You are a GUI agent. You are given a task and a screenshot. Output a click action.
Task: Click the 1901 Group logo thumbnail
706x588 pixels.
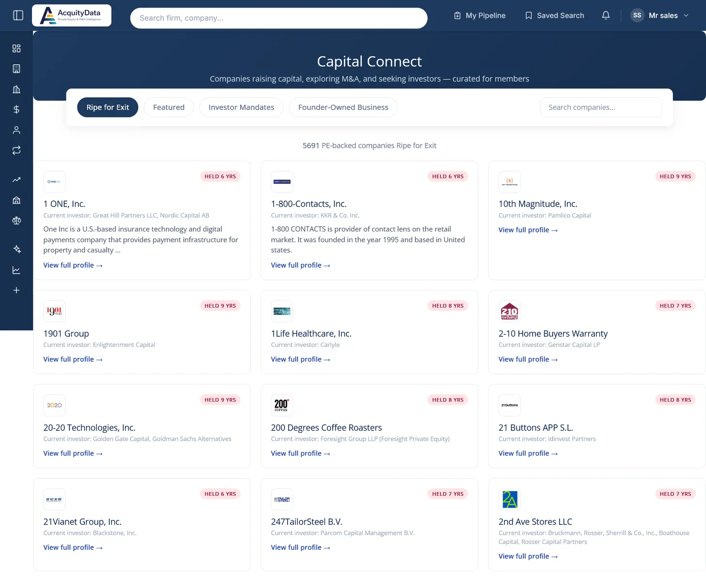[x=54, y=311]
